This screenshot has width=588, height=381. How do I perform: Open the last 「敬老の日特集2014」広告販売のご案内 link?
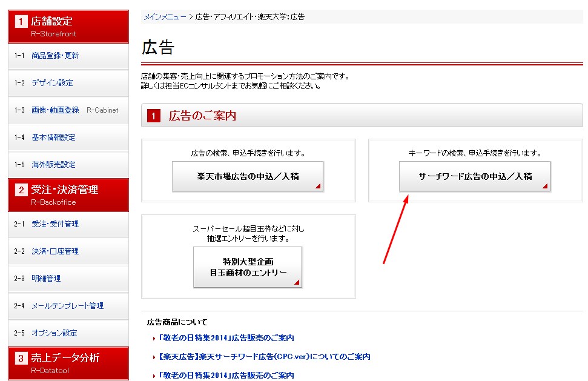(226, 376)
